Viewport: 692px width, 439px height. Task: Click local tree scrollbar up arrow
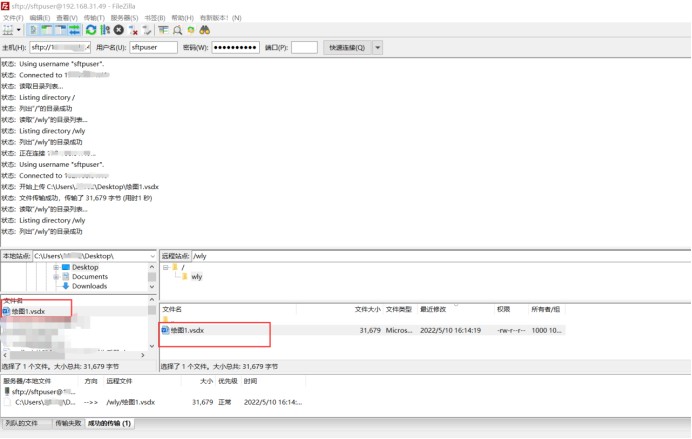(152, 267)
